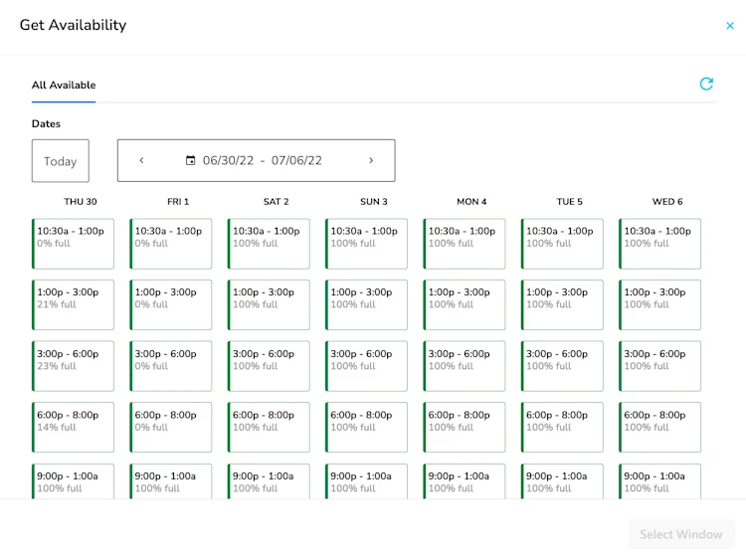
Task: Select MON 4 3:00p - 6:00p slot
Action: [465, 366]
